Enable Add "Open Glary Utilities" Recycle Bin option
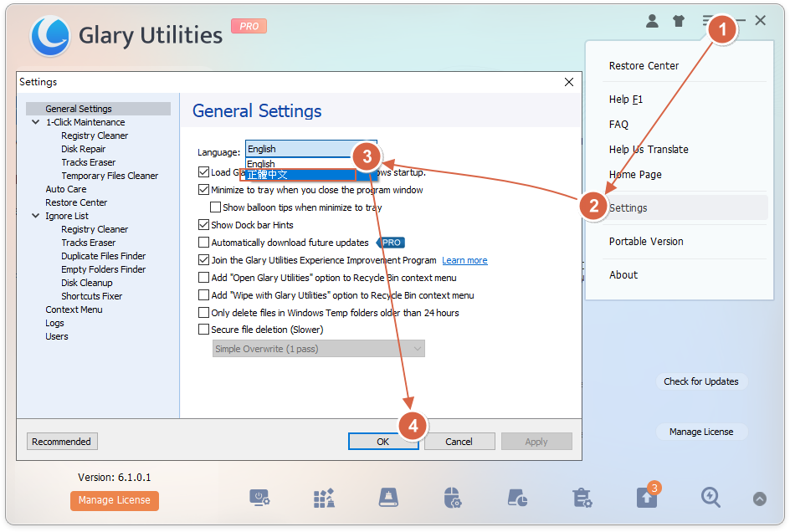 [x=203, y=278]
